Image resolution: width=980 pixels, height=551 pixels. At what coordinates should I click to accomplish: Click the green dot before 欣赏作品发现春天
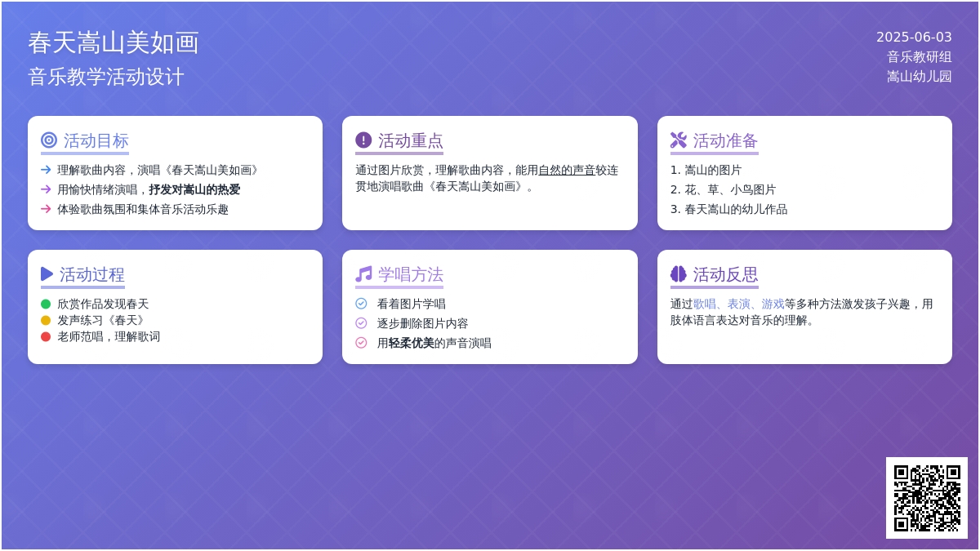(46, 304)
